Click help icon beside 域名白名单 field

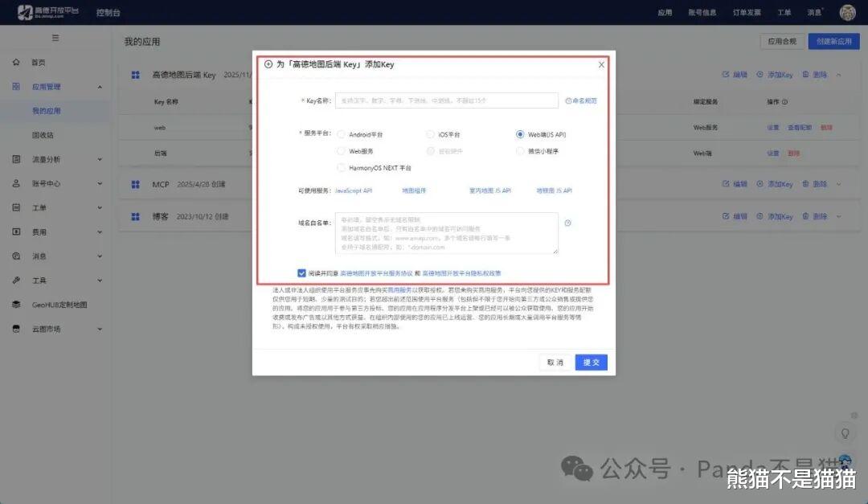pyautogui.click(x=568, y=223)
